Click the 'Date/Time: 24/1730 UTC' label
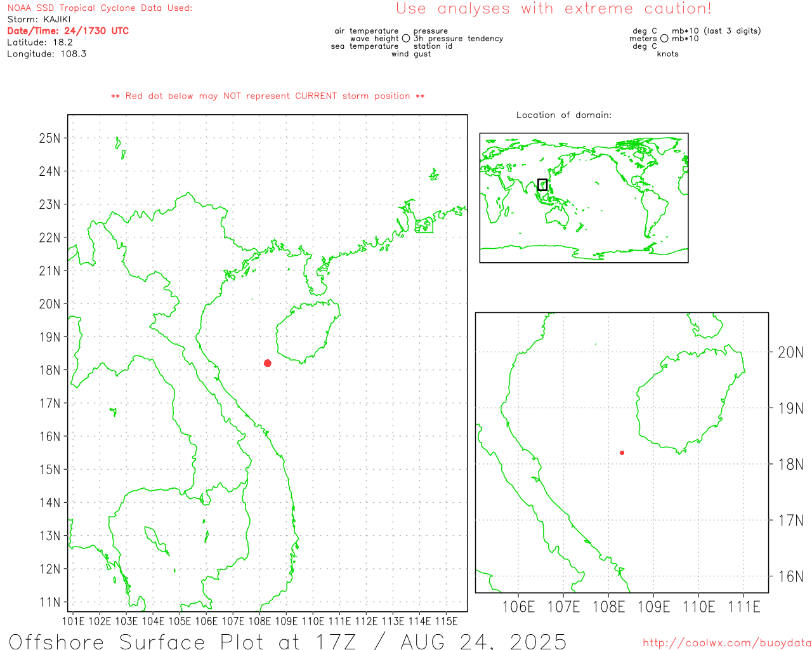The width and height of the screenshot is (812, 650). tap(68, 30)
